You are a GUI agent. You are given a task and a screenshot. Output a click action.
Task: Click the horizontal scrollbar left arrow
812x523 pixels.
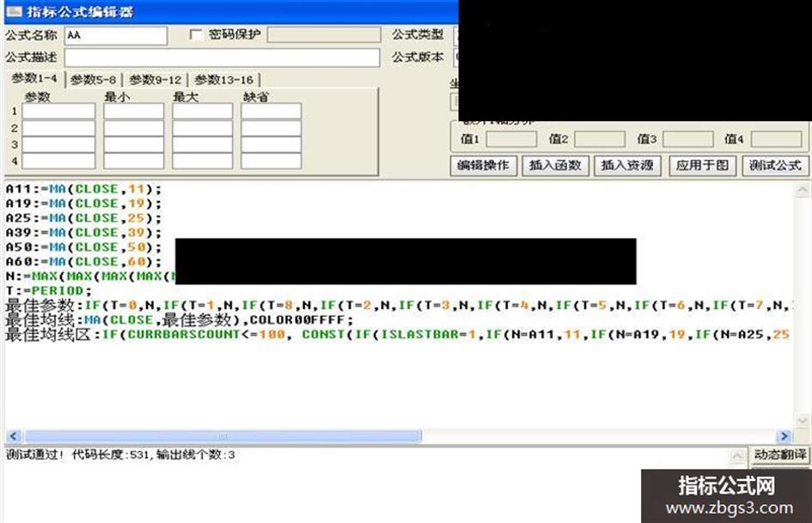14,436
